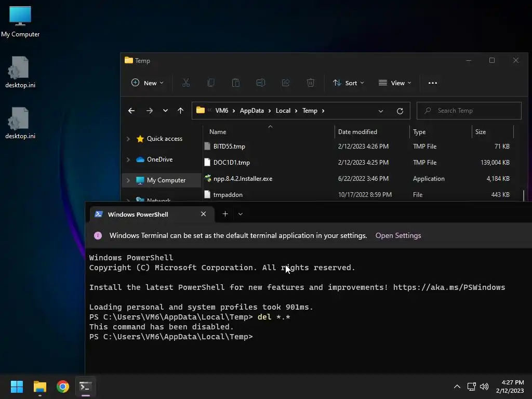Open the recent locations dropdown arrow
Viewport: 532px width, 399px height.
pos(165,111)
